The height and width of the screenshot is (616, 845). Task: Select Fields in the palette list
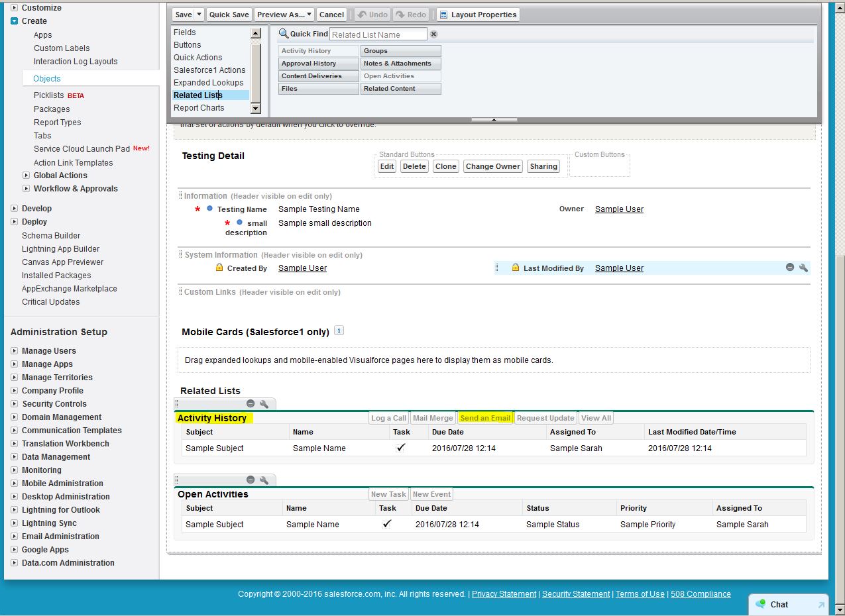click(x=185, y=32)
